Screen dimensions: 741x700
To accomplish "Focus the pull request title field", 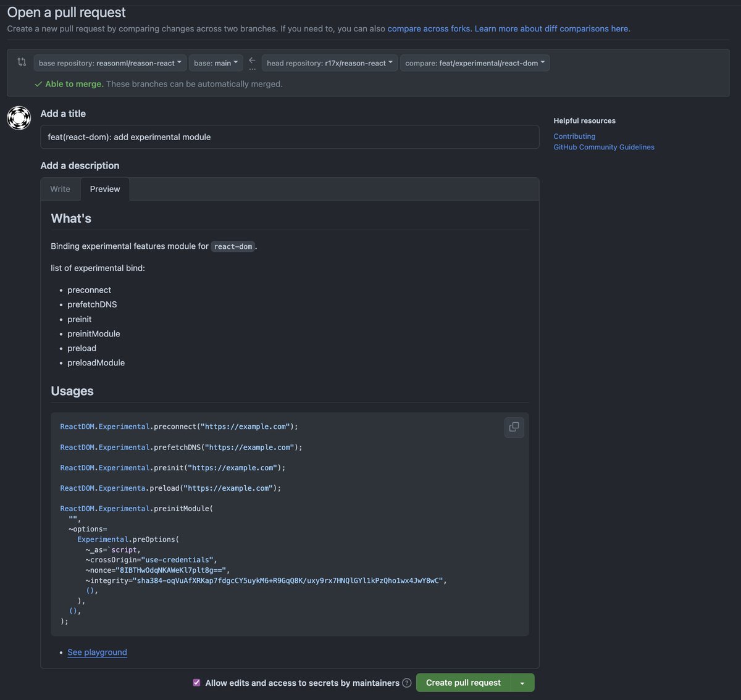I will pos(290,137).
